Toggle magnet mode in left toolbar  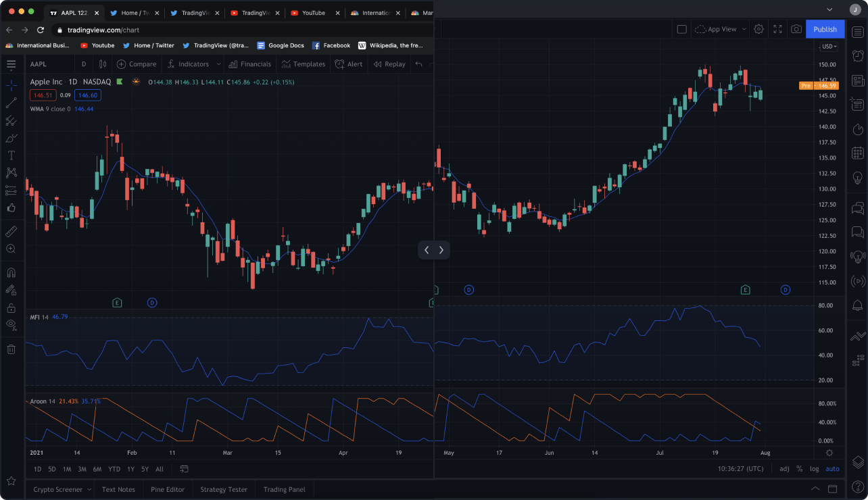[x=11, y=273]
